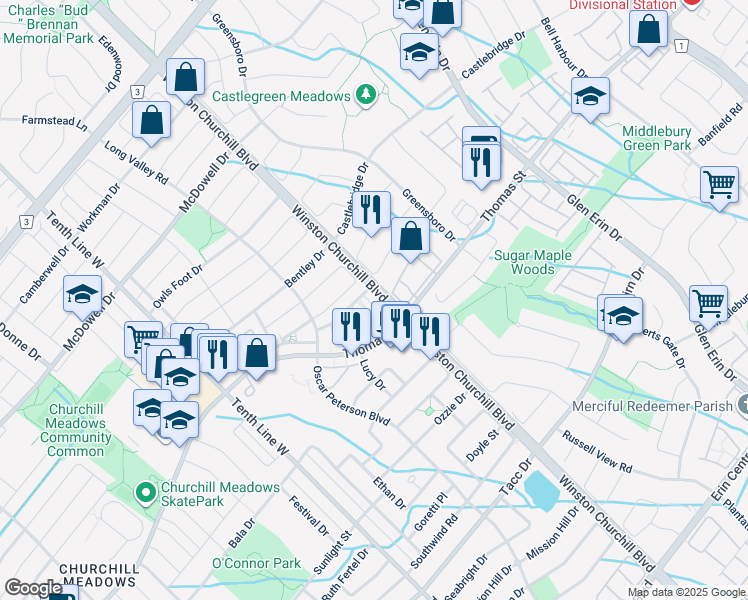Open the shopping bag marker near Farmstead Ln

151,121
